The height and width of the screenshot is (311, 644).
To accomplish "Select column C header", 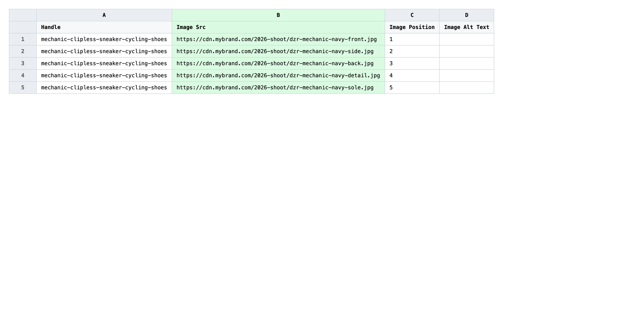I will [412, 15].
